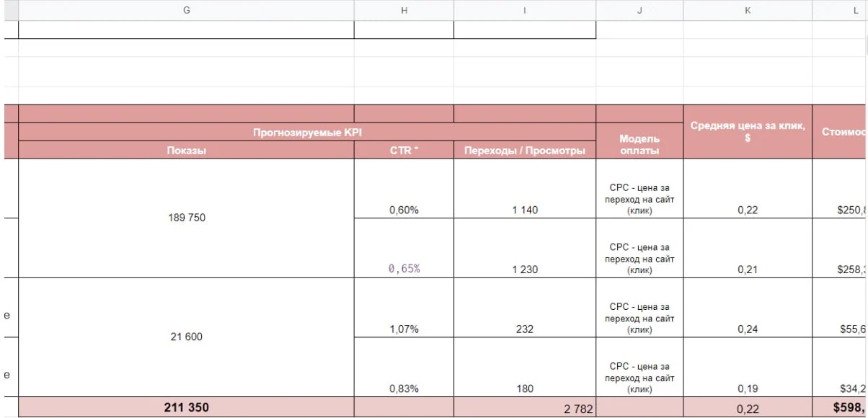Select column J header
This screenshot has height=418, width=868.
[639, 11]
